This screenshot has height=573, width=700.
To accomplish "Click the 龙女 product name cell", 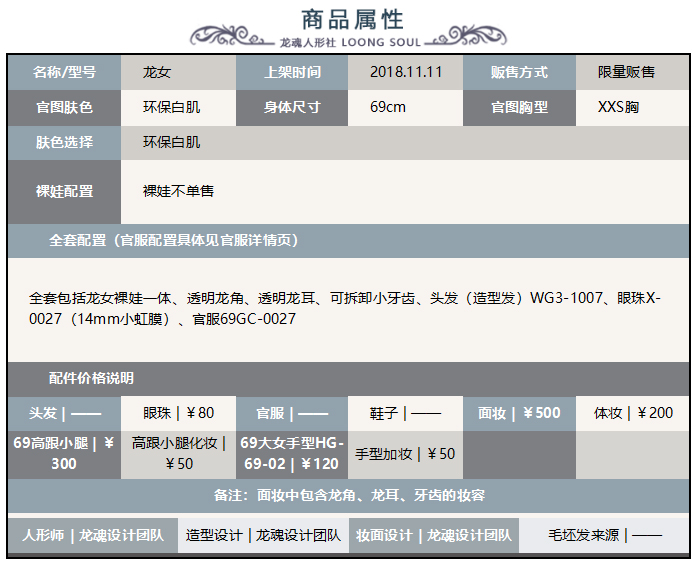I will (157, 72).
